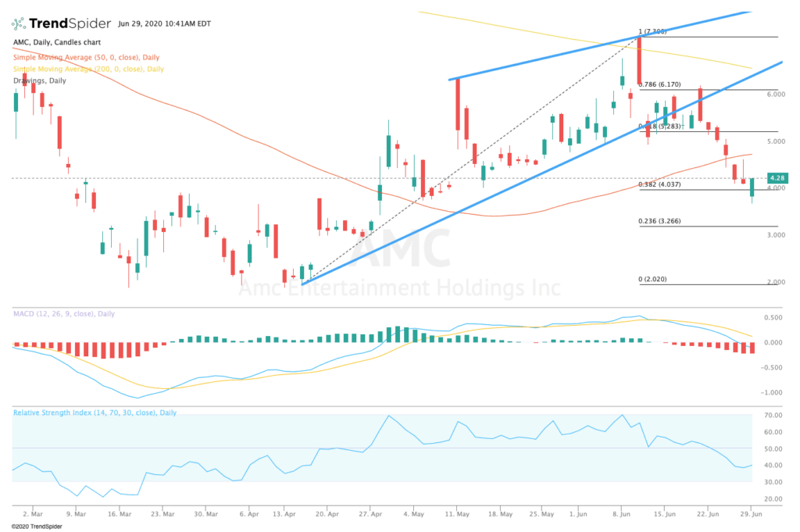Click the '11. May' date axis label
Viewport: 800px width, 532px height.
coord(456,514)
